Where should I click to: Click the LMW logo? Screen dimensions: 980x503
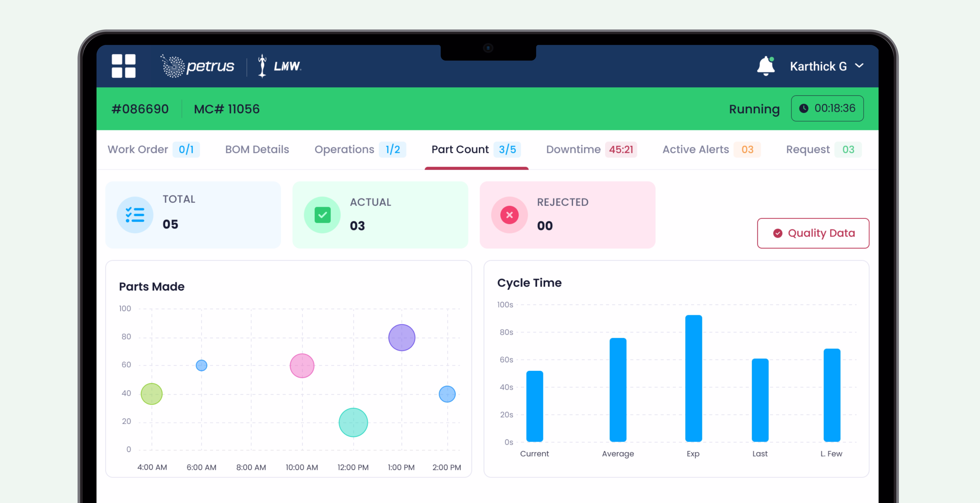coord(280,66)
